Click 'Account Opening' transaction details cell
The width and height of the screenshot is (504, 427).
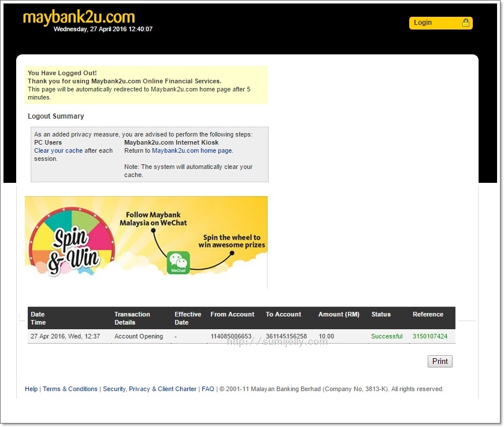[139, 336]
